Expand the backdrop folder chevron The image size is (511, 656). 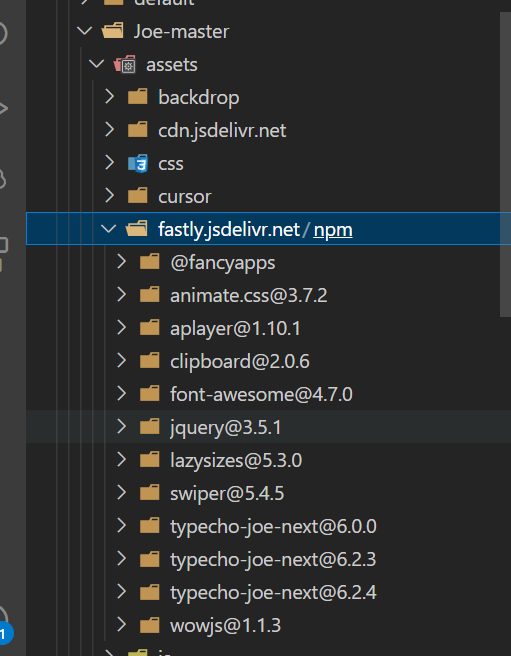tap(110, 97)
